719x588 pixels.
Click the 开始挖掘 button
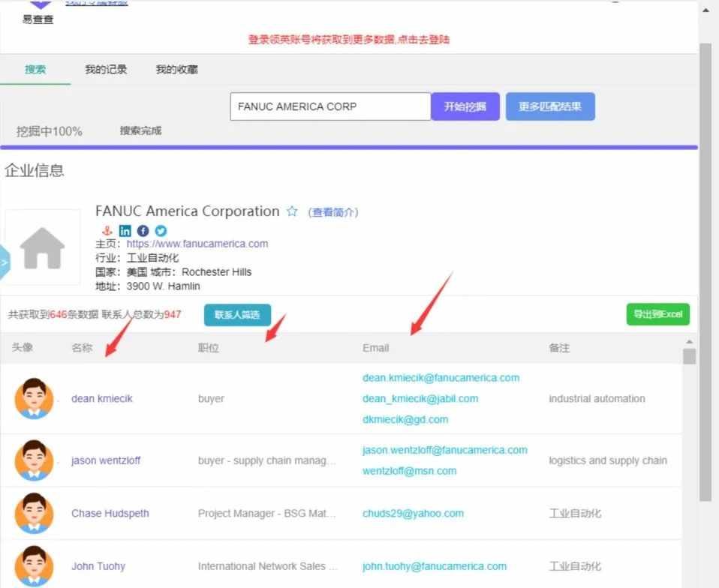point(465,106)
